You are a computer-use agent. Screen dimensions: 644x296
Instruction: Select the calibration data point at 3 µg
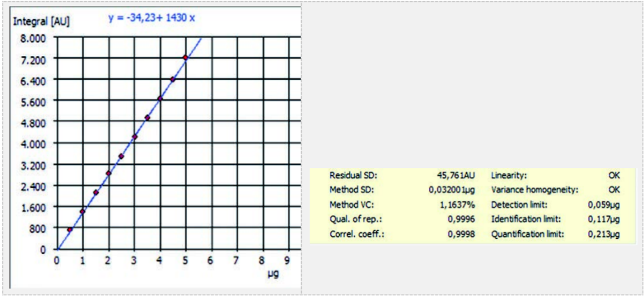[x=134, y=136]
